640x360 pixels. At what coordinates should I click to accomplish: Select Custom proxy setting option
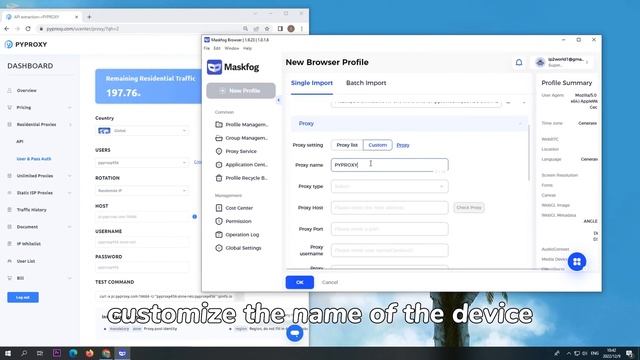tap(378, 145)
